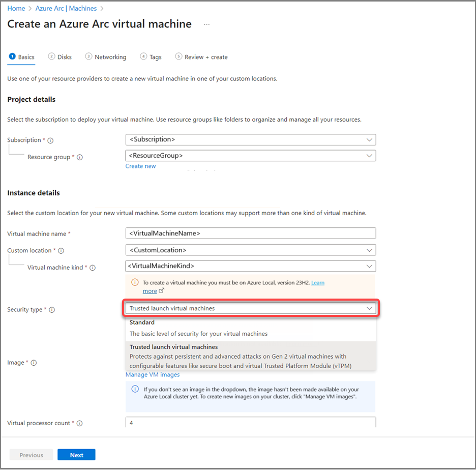The width and height of the screenshot is (476, 470).
Task: Click the Create new resource group link
Action: [140, 166]
